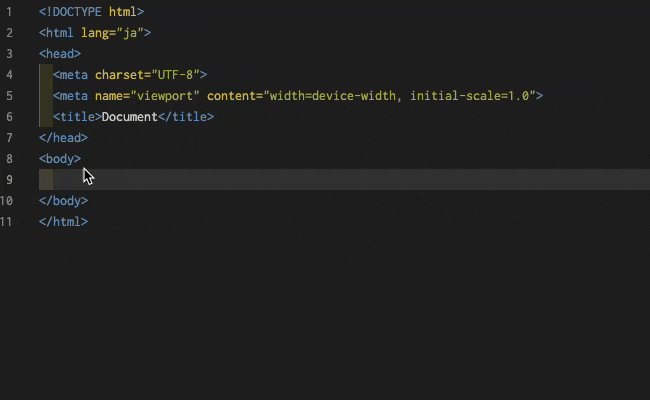Screen dimensions: 650x400
Task: Click the name="viewport" attribute
Action: coord(148,96)
